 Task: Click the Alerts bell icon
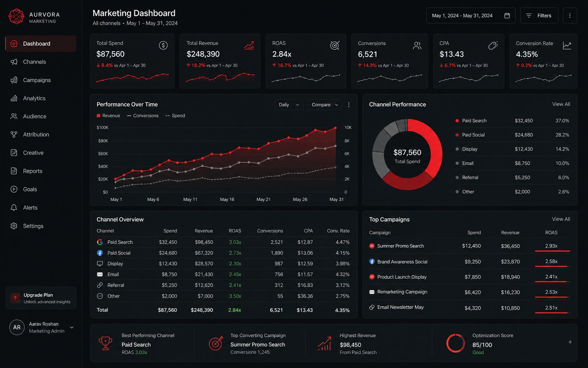(14, 207)
